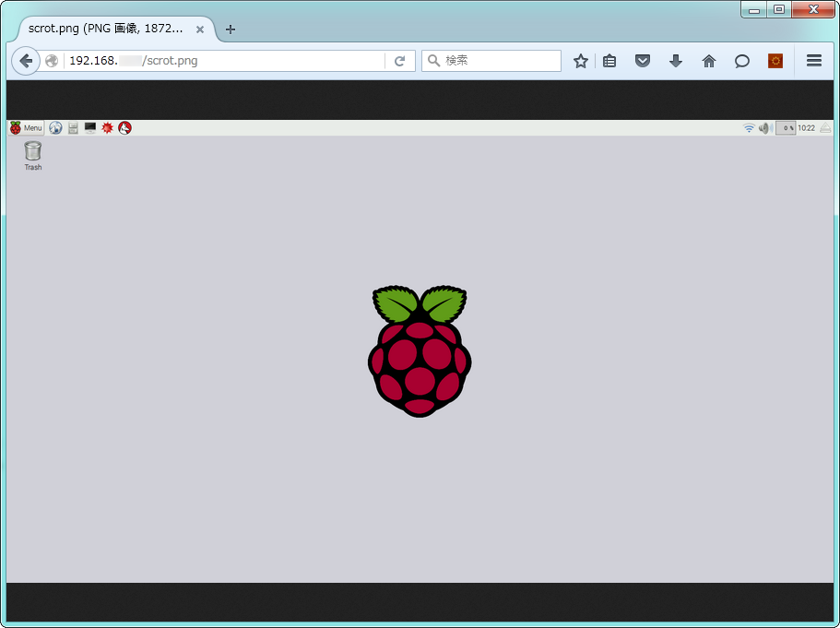Open the Firefox hamburger menu

click(814, 61)
